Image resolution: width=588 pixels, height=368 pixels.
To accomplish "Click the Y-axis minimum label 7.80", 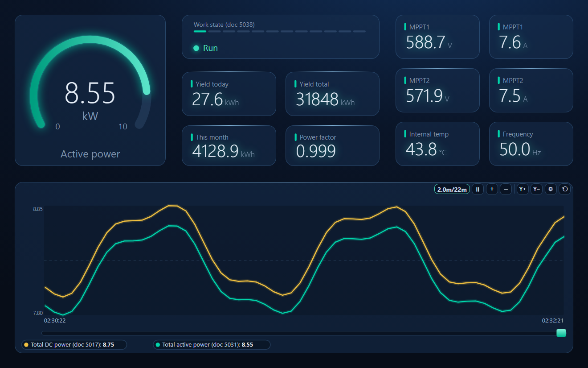I will coord(38,313).
